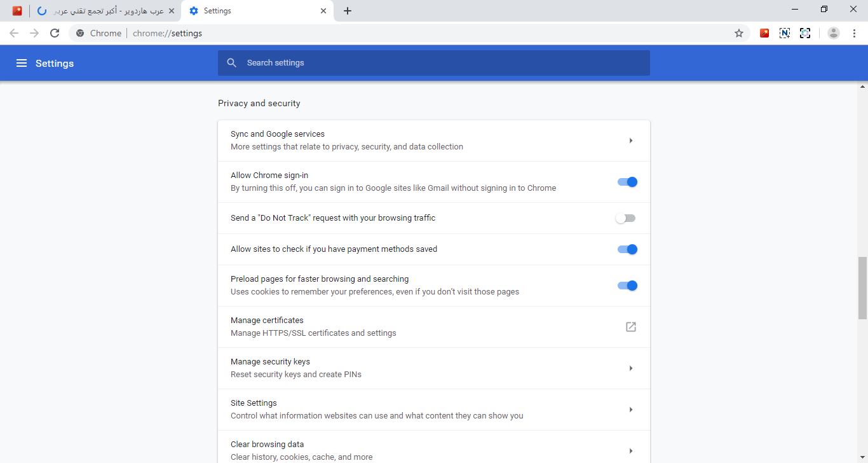
Task: Click the Search settings field
Action: (x=434, y=63)
